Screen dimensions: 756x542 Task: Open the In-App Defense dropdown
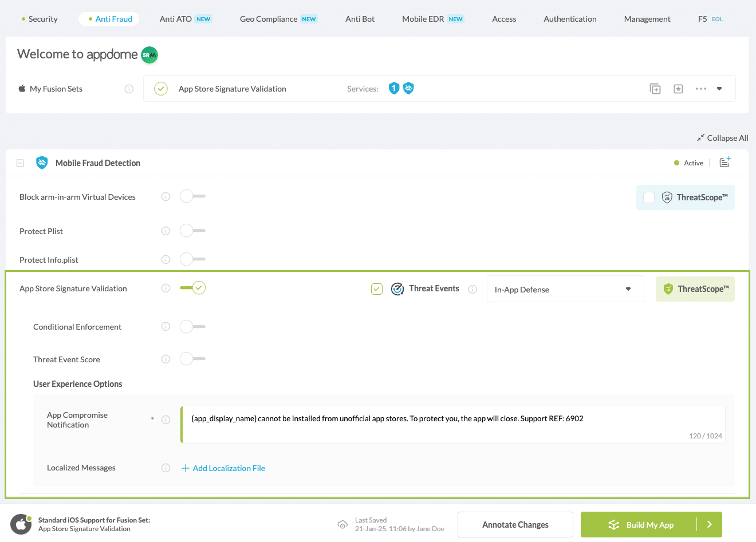[565, 290]
